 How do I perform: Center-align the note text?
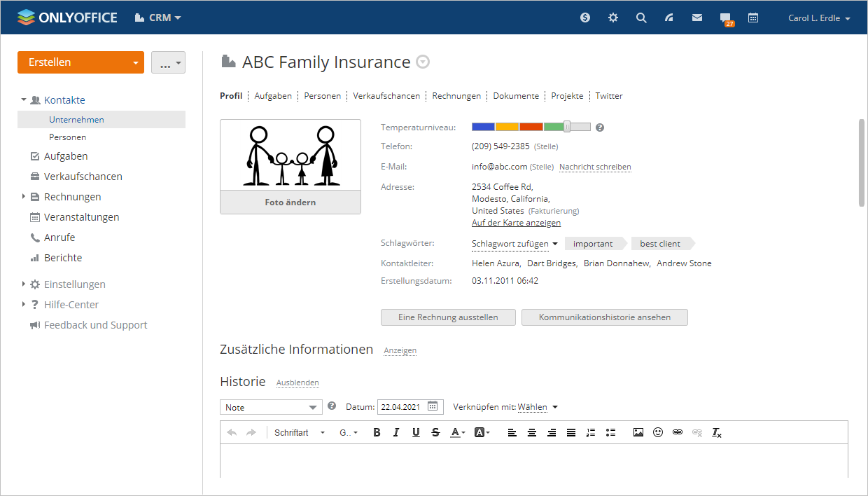coord(532,433)
